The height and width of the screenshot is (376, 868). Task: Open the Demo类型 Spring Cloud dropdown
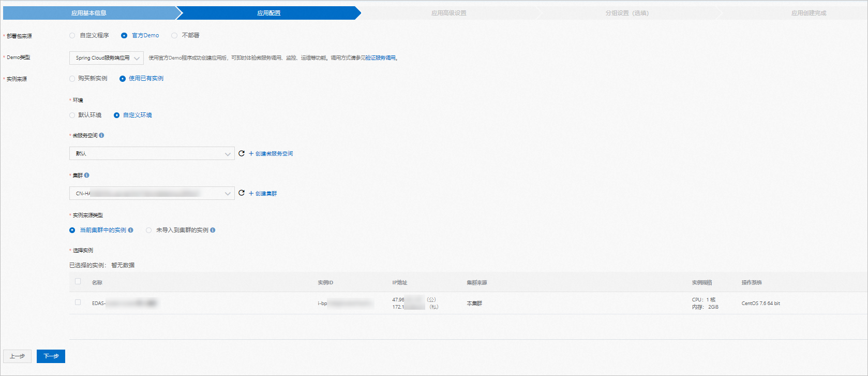point(106,58)
